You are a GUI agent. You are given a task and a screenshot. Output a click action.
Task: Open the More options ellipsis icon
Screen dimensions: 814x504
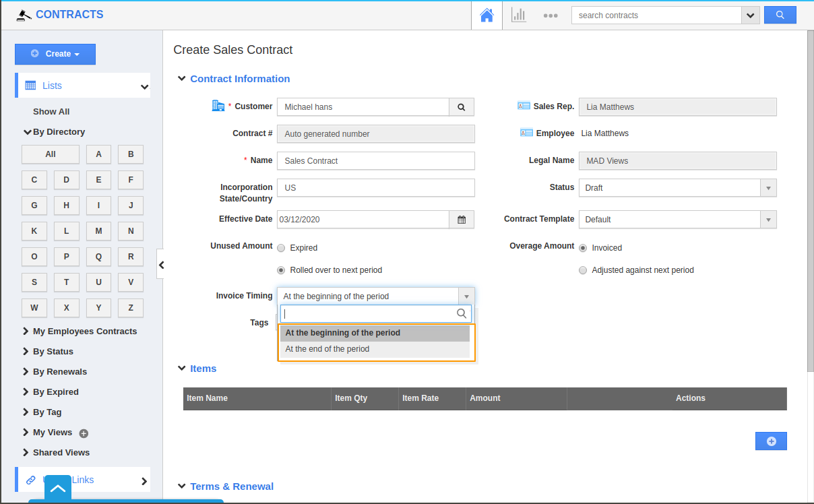pyautogui.click(x=551, y=15)
